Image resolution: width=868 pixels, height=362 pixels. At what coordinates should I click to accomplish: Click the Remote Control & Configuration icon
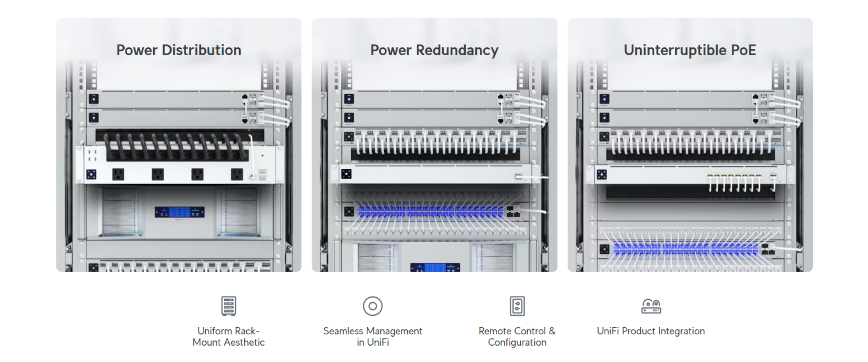pyautogui.click(x=517, y=306)
